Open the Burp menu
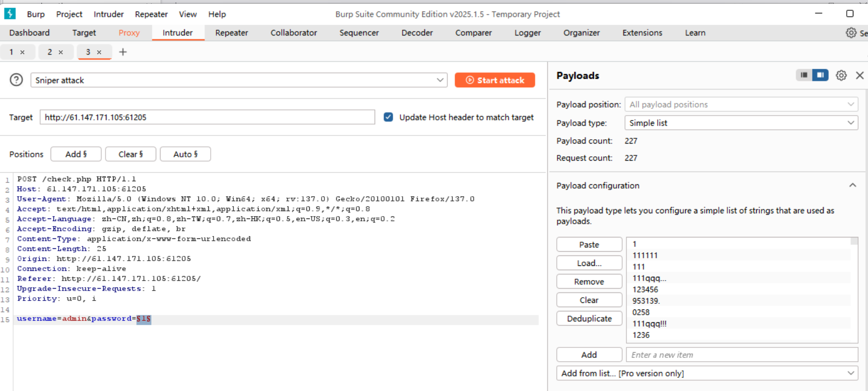Image resolution: width=868 pixels, height=391 pixels. pyautogui.click(x=36, y=14)
